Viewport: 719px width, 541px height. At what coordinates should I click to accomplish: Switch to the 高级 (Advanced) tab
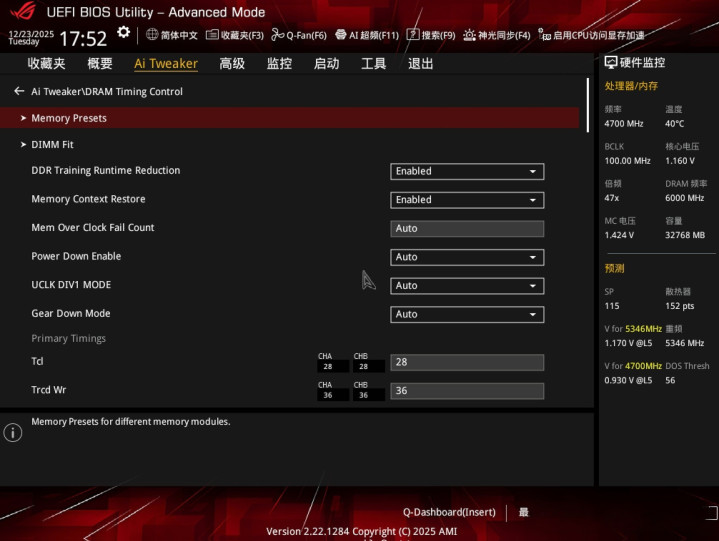pos(232,64)
